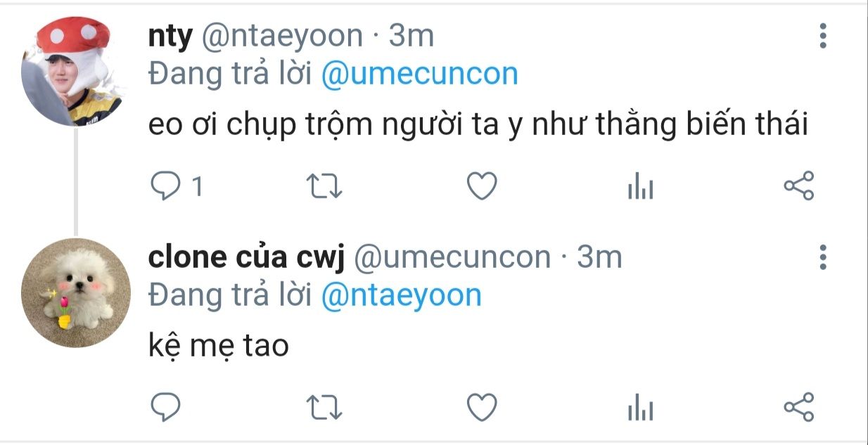View analytics for nty's tweet
This screenshot has width=868, height=445.
click(x=640, y=187)
